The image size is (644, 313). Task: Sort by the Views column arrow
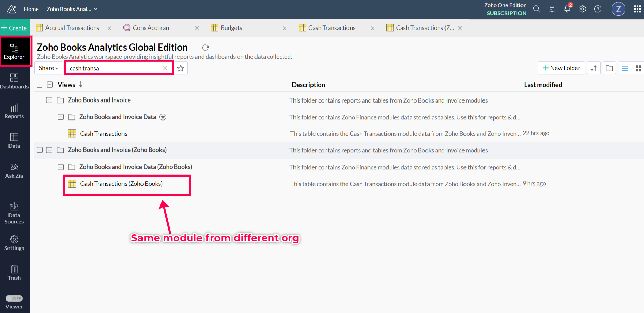point(81,85)
